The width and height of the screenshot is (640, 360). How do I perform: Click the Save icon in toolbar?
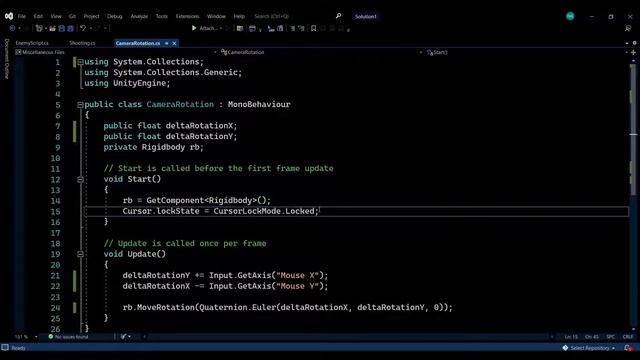tap(62, 28)
